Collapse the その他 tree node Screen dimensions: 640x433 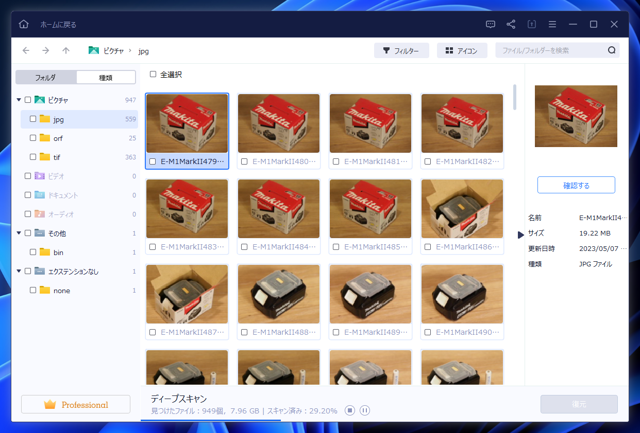tap(19, 233)
